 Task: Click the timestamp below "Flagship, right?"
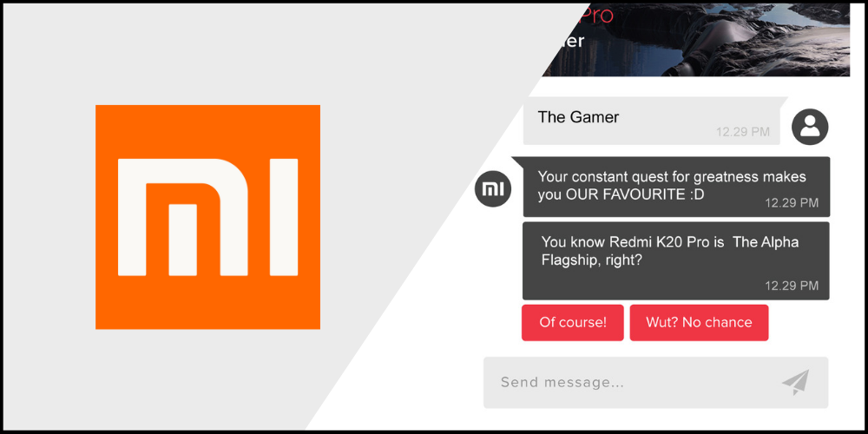791,285
